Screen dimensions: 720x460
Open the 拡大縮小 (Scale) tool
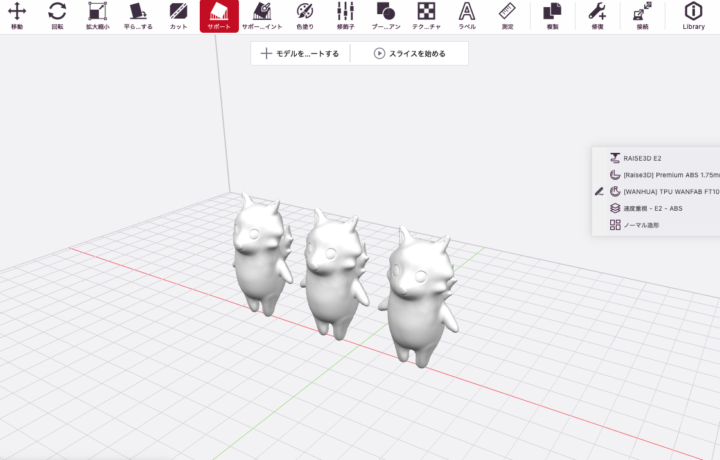tap(97, 16)
